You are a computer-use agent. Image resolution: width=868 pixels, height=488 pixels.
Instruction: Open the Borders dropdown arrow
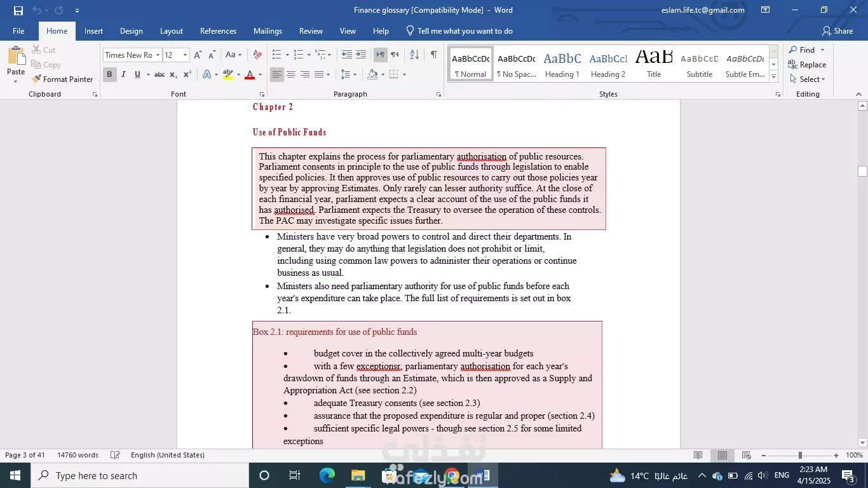tap(404, 75)
